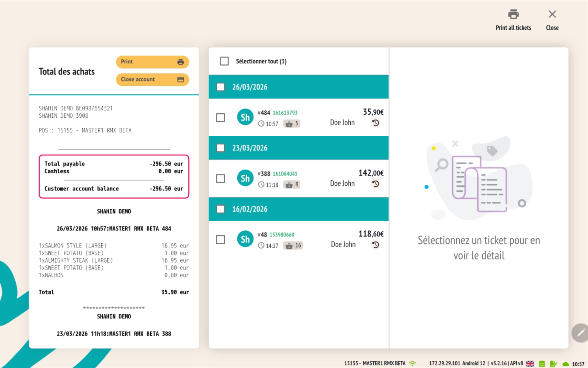Click the history icon on ticket #48
This screenshot has height=368, width=588.
[376, 245]
